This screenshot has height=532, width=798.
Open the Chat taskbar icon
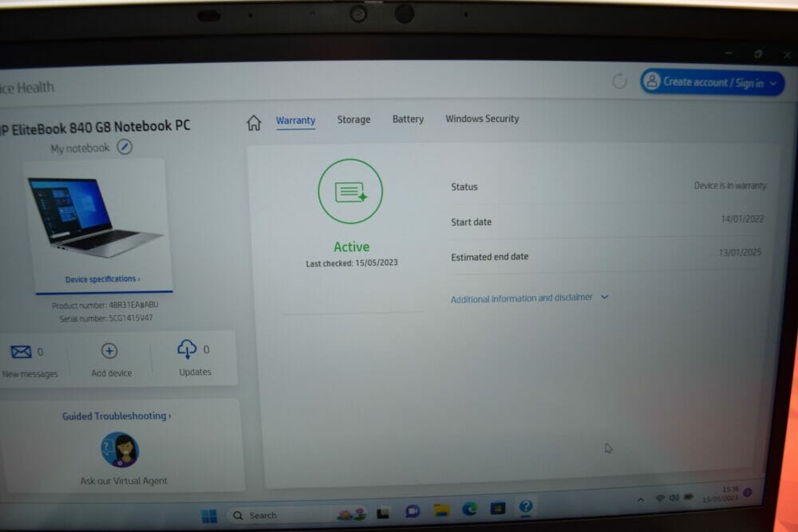click(x=413, y=511)
